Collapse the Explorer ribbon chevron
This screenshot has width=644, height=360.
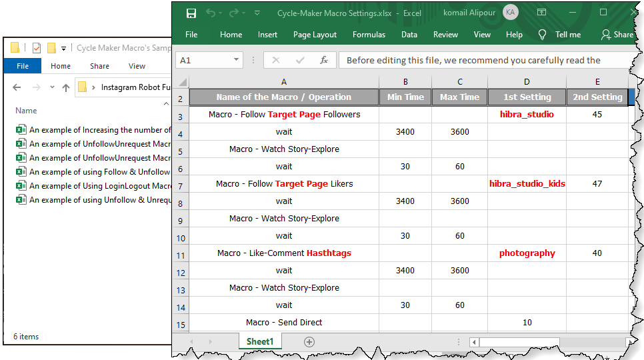pos(166,104)
